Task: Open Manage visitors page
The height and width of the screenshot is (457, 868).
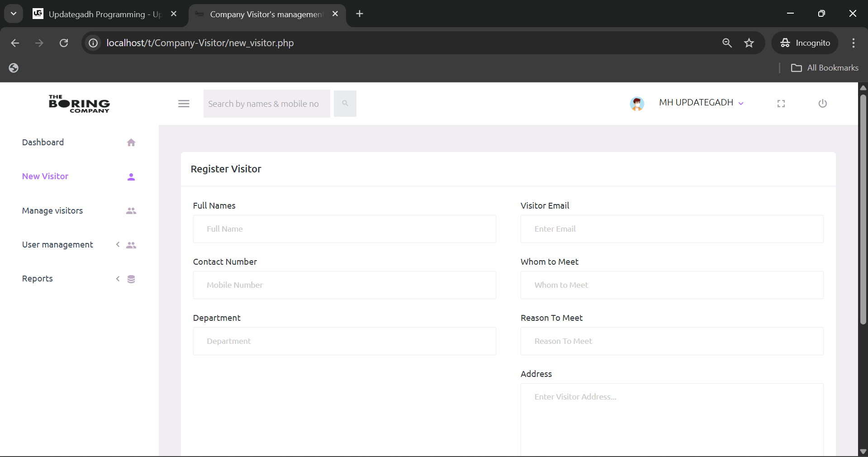Action: click(52, 211)
